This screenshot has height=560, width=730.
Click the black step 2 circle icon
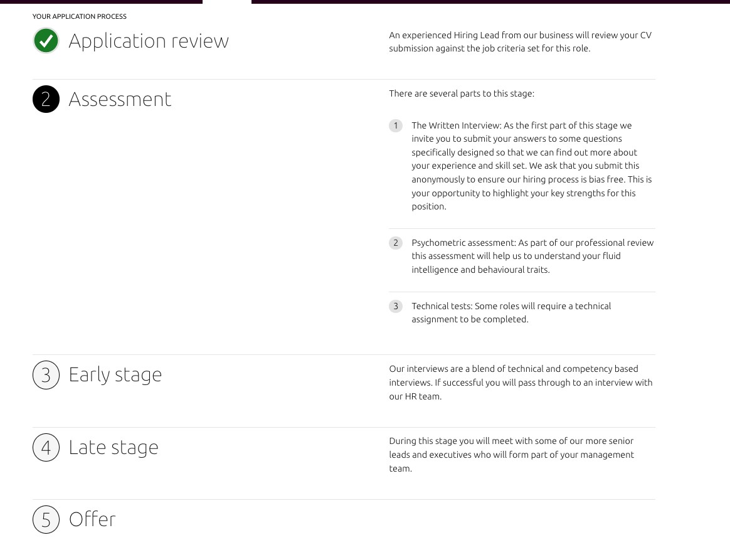coord(46,99)
